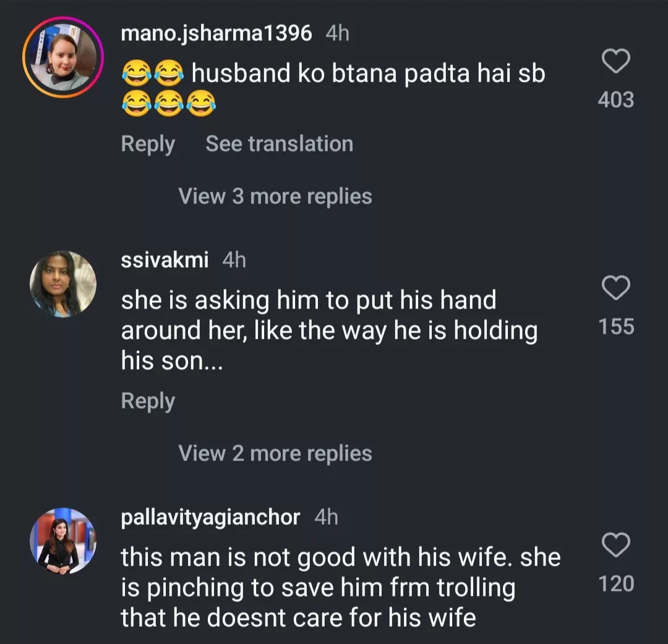The height and width of the screenshot is (644, 668).
Task: Tap the 4h timestamp on pallavityagianchor's comment
Action: pos(327,518)
